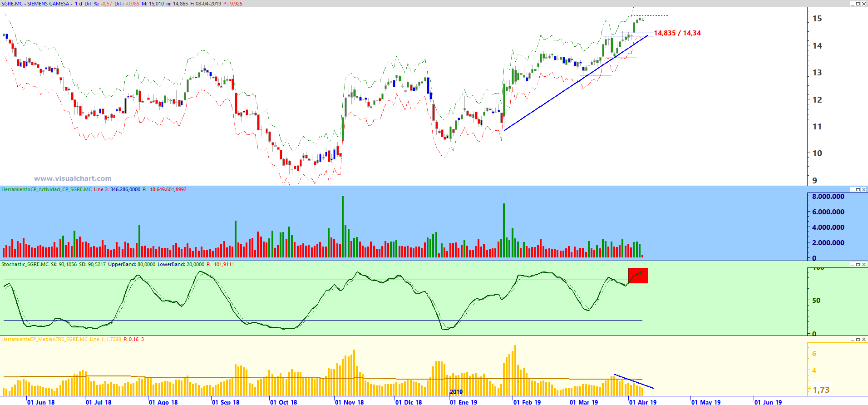Click the '6.000.000' volume axis label
Viewport: 868px width, 405px height.
tap(828, 212)
